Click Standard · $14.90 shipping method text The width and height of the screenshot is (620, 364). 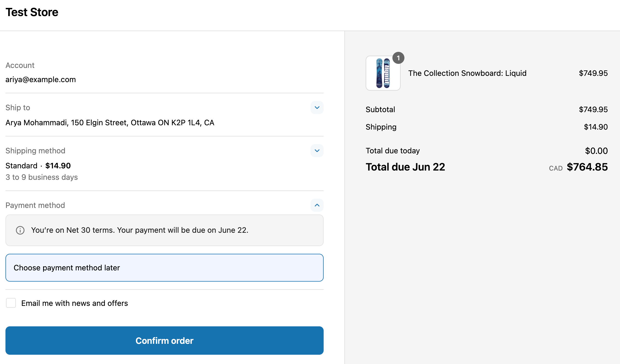click(38, 166)
